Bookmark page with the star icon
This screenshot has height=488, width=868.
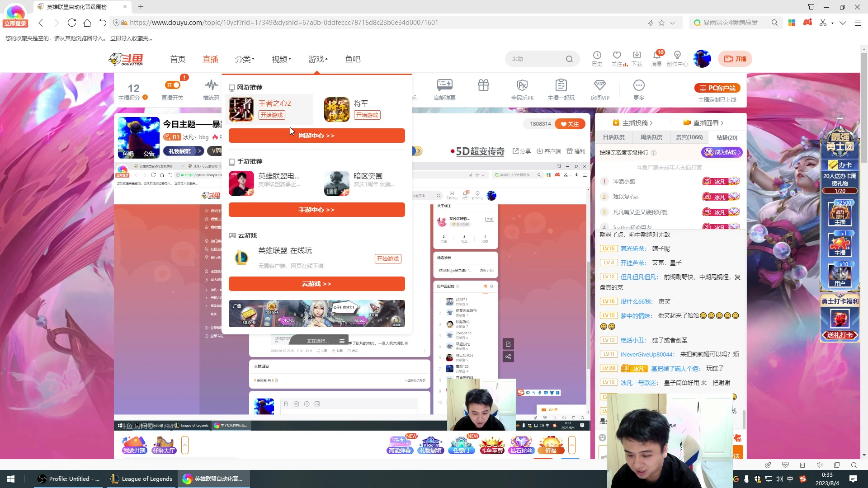(x=662, y=23)
